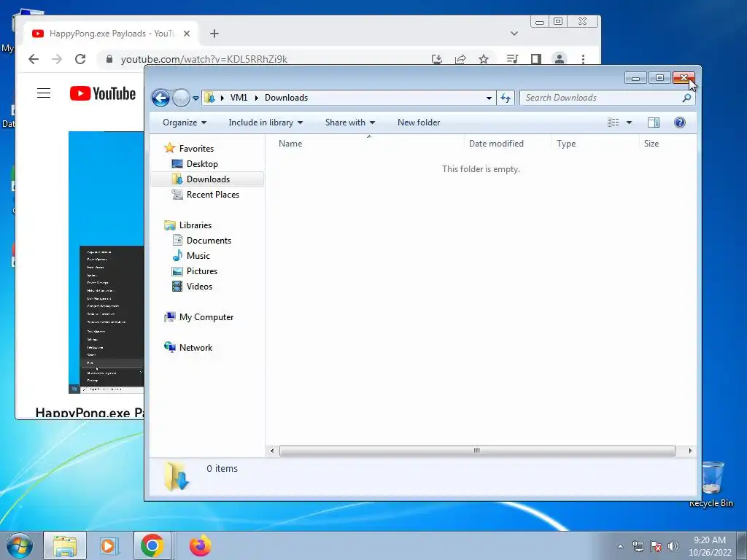The image size is (747, 560).
Task: Open Desktop under Favorites
Action: click(195, 164)
